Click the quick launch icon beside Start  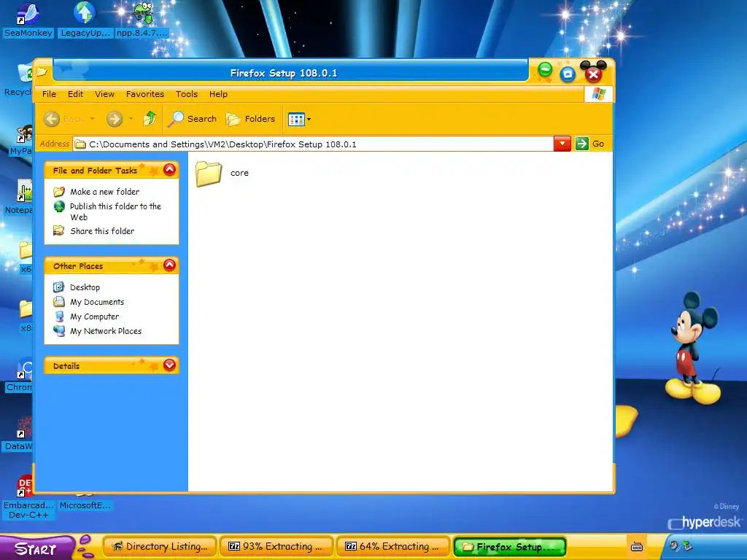tap(86, 547)
